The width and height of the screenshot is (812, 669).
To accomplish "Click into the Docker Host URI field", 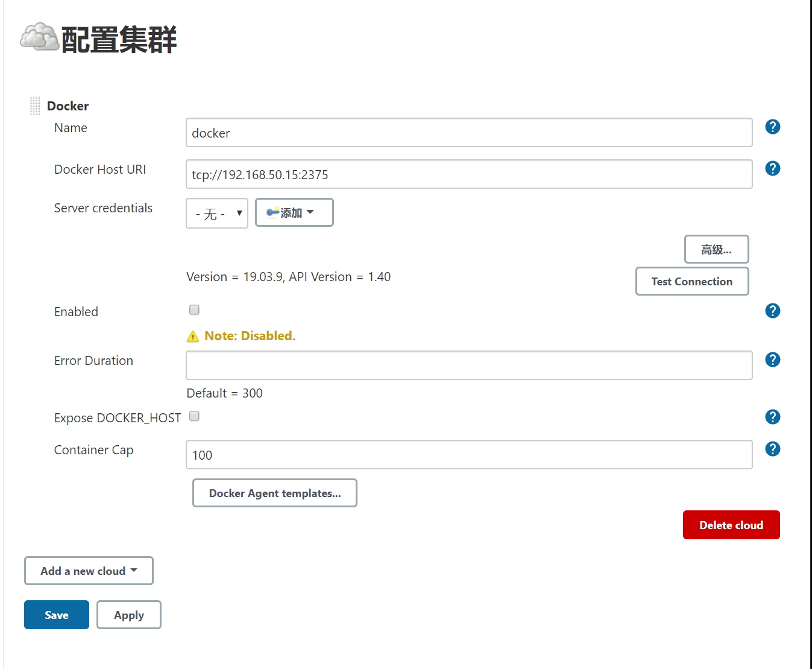I will click(469, 174).
